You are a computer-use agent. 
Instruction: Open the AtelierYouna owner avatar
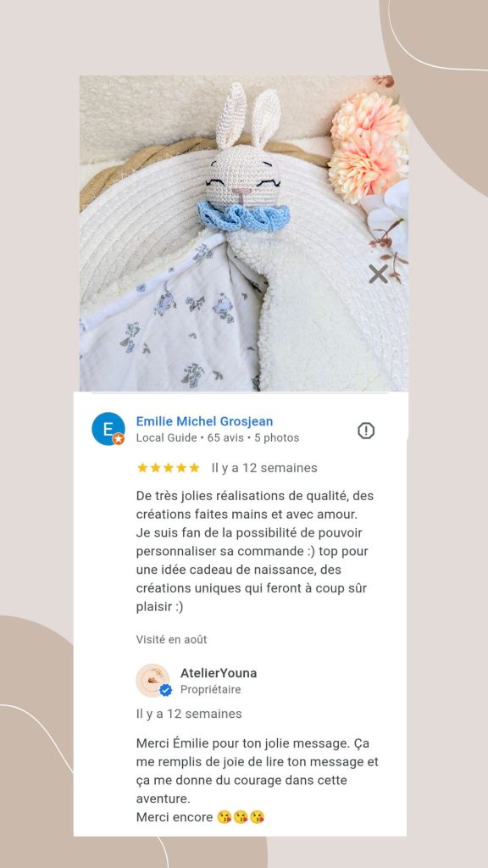click(153, 681)
